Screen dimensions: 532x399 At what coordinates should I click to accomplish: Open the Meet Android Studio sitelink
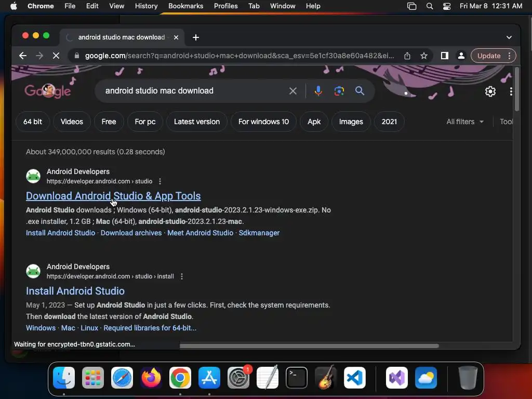200,233
